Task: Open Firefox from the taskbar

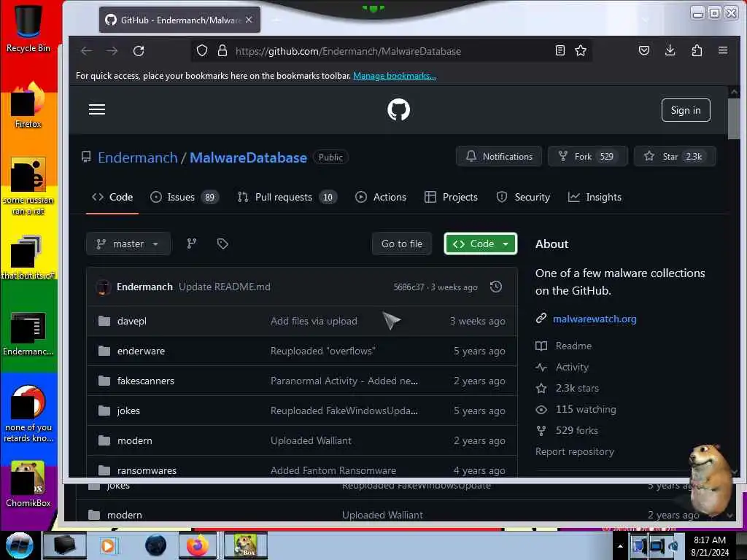Action: tap(198, 545)
